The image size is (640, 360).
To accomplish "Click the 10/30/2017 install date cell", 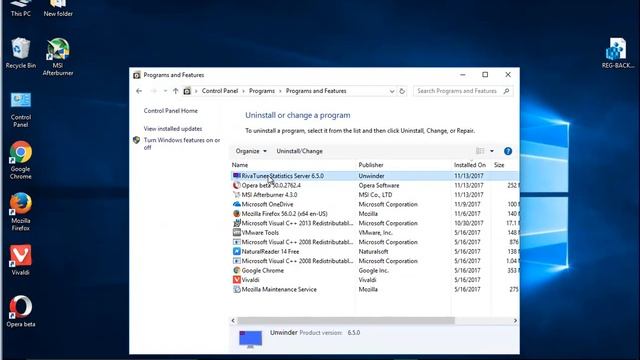I will pyautogui.click(x=469, y=223).
